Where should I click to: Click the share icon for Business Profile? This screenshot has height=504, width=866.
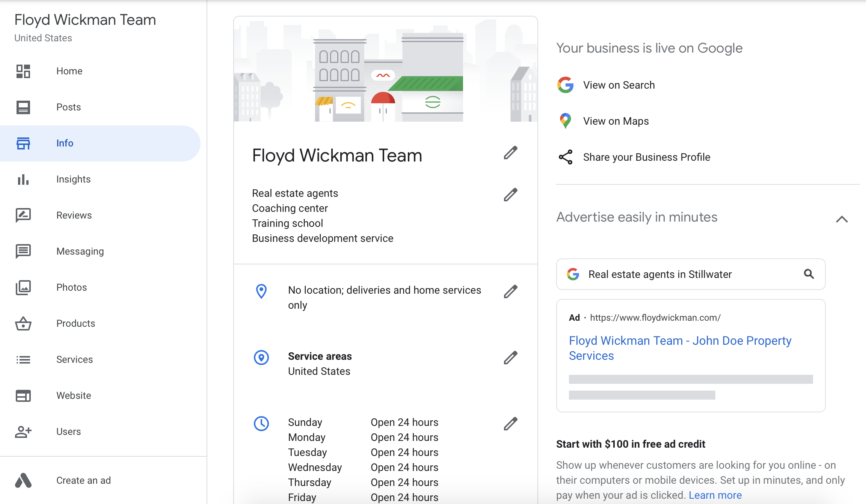tap(565, 157)
